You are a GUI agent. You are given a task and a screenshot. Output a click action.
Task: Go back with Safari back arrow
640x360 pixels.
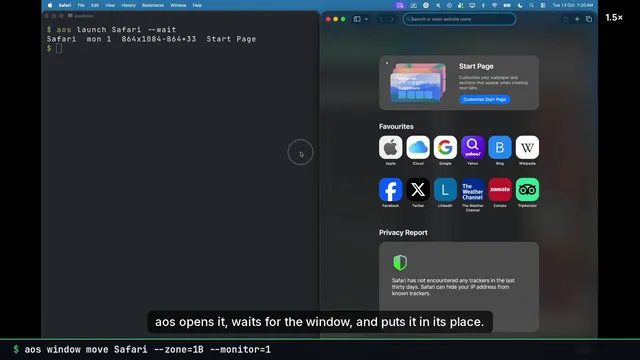pos(381,19)
